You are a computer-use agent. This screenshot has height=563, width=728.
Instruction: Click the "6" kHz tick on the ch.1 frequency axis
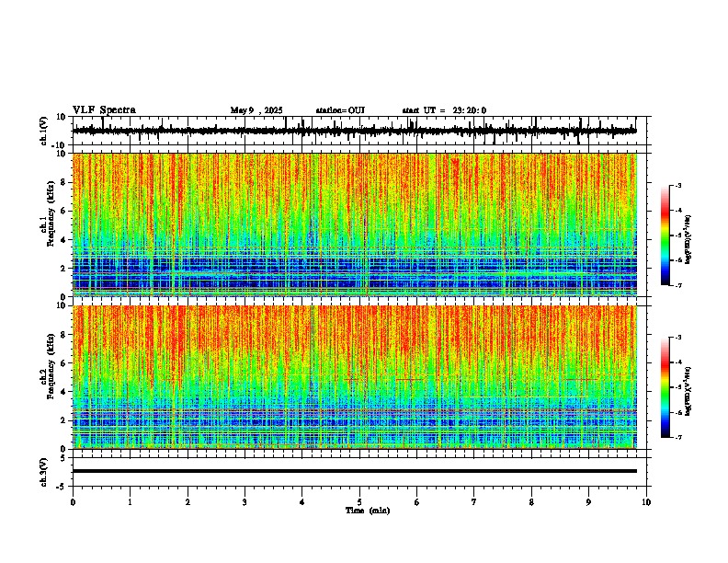point(63,211)
